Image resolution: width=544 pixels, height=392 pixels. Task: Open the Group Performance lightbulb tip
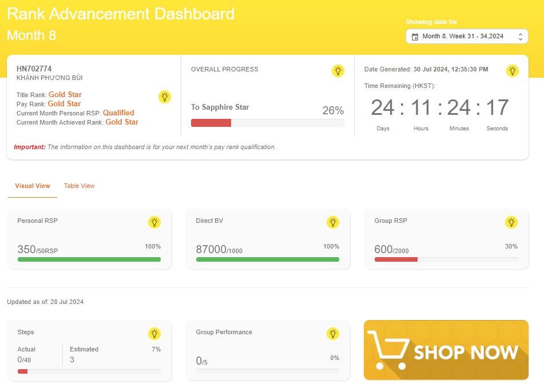[333, 334]
